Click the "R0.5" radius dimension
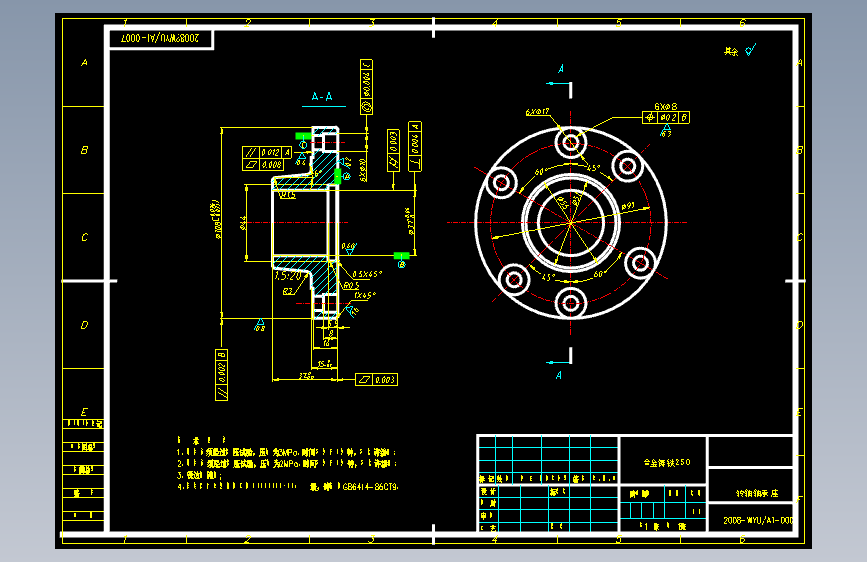This screenshot has width=867, height=562. [x=351, y=285]
